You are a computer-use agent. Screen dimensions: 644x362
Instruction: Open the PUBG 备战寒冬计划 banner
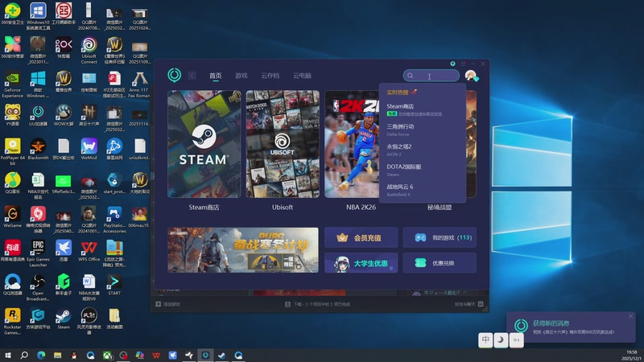coord(243,250)
